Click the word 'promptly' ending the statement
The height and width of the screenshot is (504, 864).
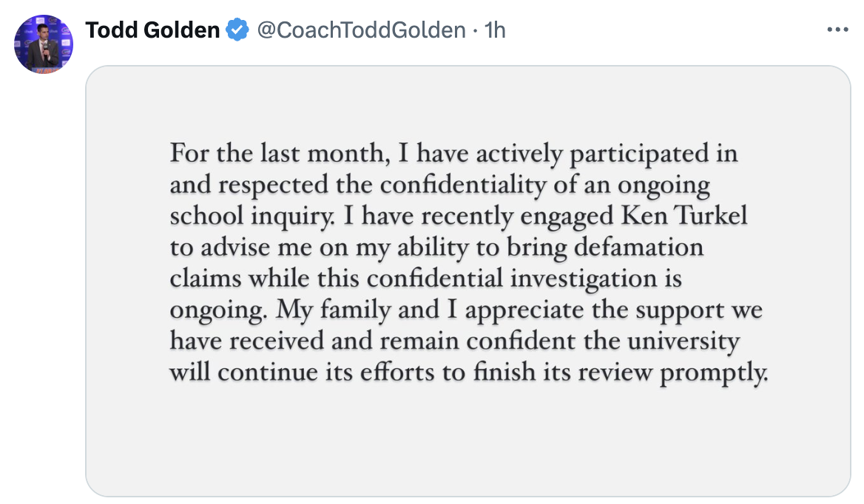tap(713, 372)
